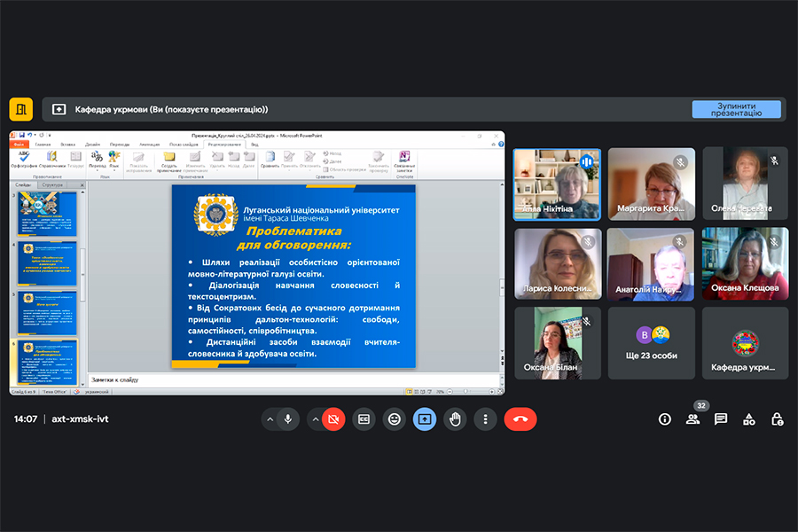Raise hand in the meeting

click(455, 419)
